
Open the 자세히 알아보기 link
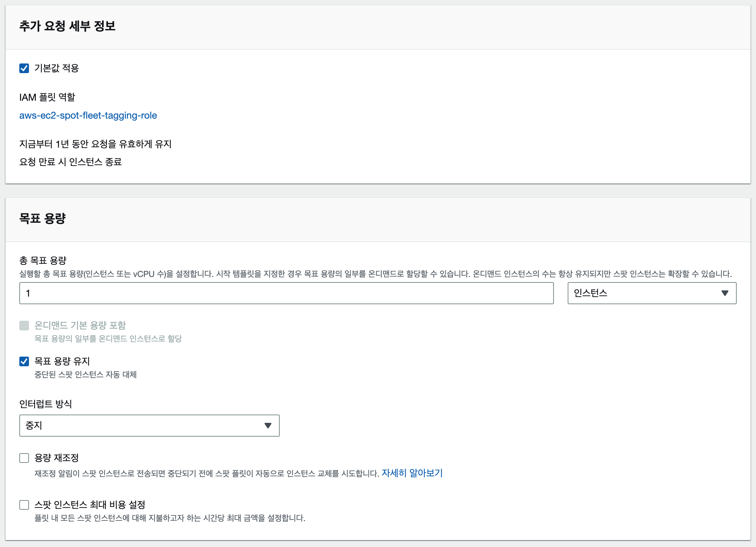(412, 473)
